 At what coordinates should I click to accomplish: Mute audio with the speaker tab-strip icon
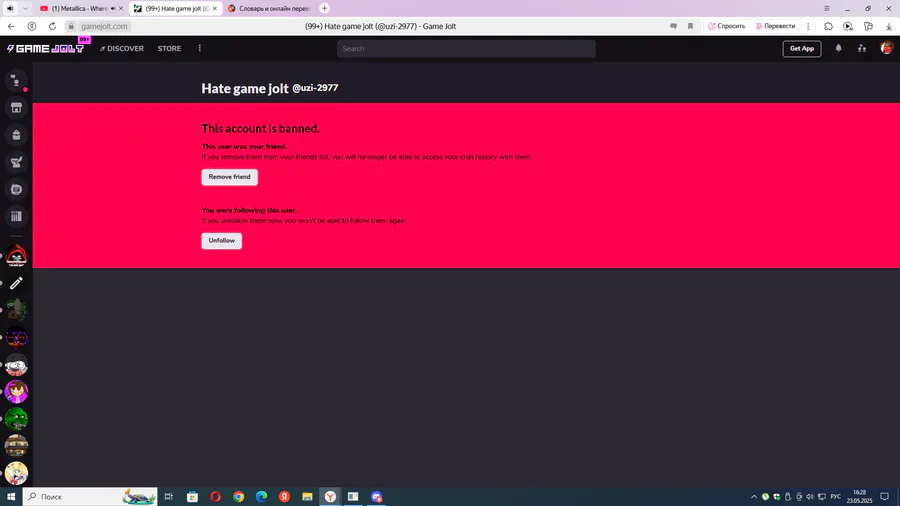(x=10, y=9)
